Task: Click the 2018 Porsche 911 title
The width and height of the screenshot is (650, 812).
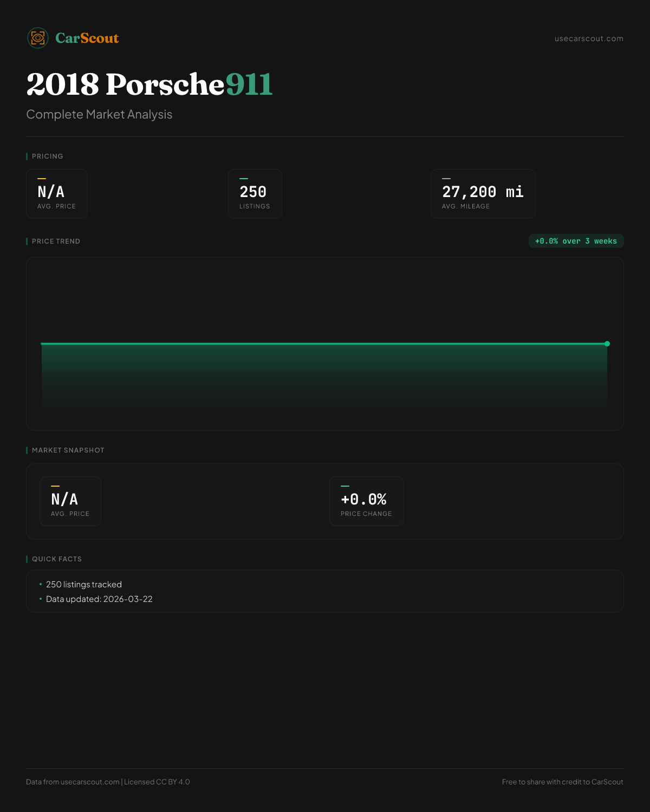Action: tap(149, 84)
